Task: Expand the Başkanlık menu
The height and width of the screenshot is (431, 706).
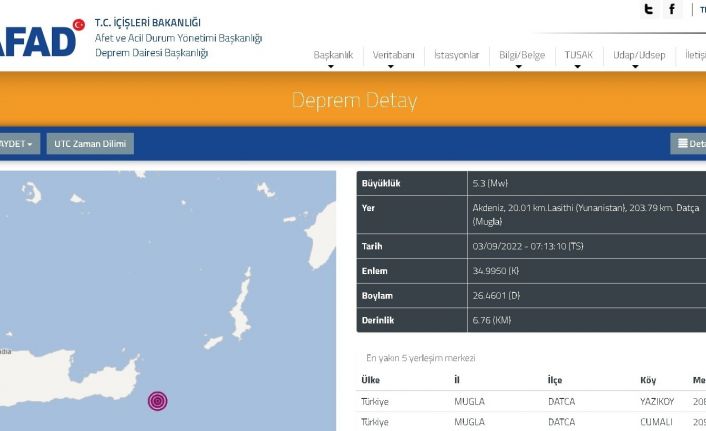Action: tap(333, 56)
